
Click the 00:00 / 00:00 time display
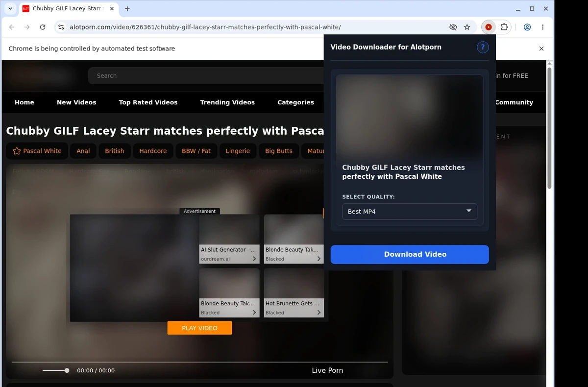point(96,370)
